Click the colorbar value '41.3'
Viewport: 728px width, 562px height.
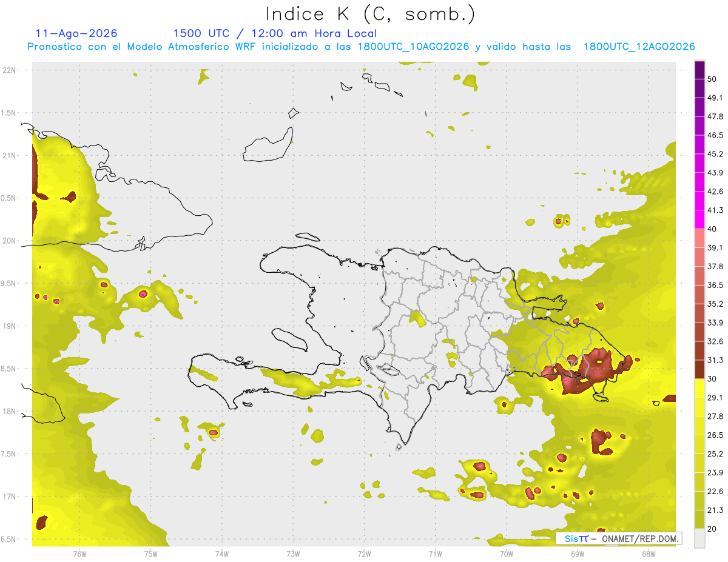[715, 210]
